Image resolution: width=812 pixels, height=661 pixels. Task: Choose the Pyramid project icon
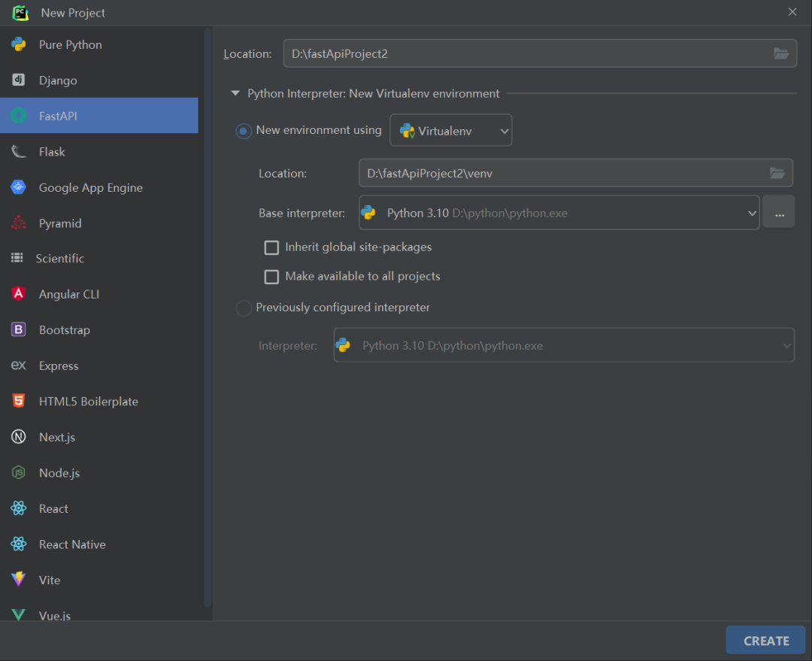(19, 223)
